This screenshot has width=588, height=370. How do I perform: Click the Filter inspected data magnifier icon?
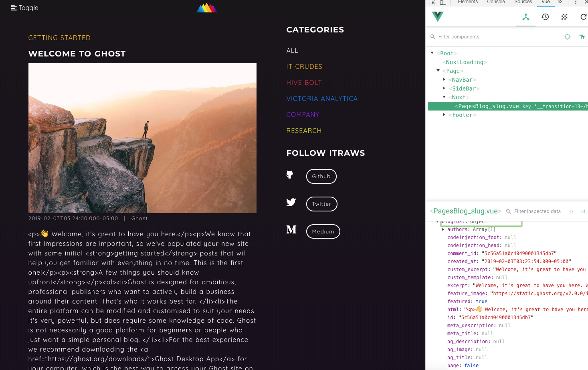(x=509, y=211)
